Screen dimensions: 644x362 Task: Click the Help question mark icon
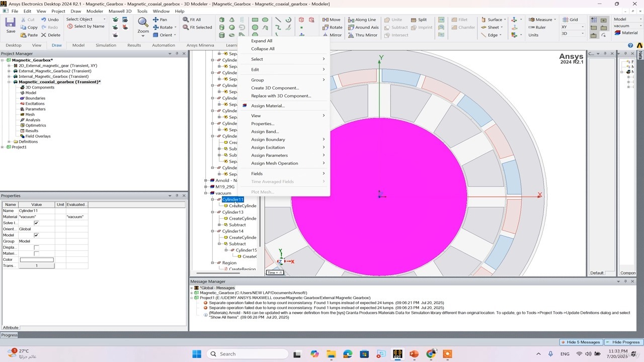[630, 45]
